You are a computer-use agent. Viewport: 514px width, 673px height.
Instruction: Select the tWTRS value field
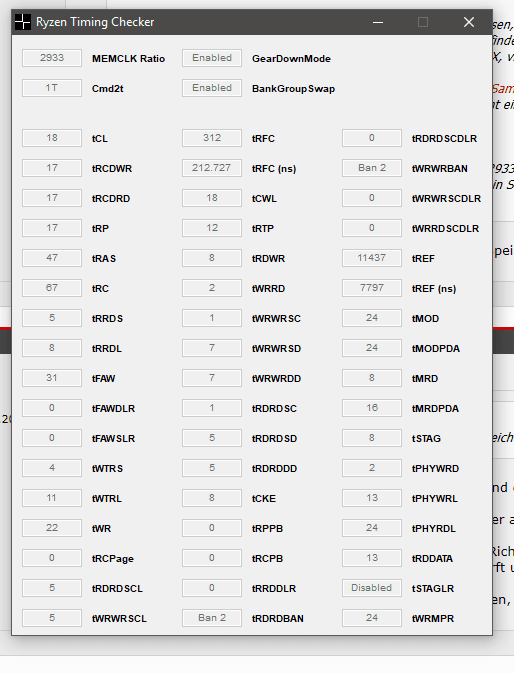click(52, 468)
